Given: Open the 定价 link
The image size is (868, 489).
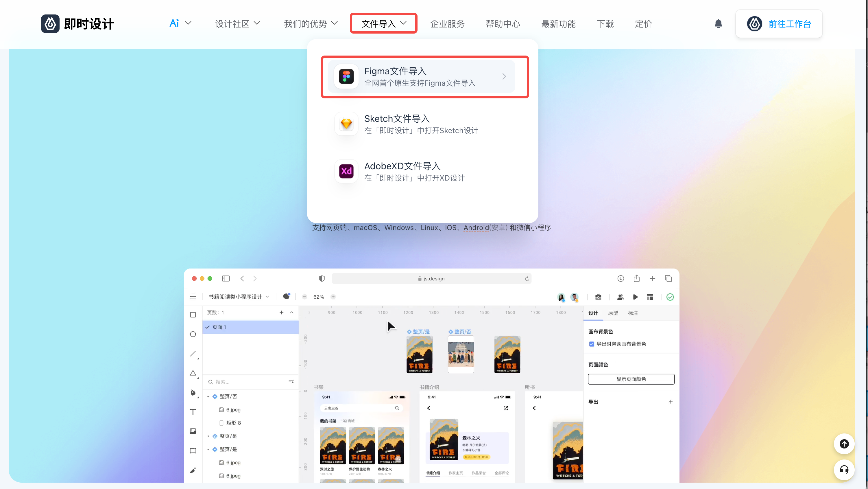Looking at the screenshot, I should point(643,24).
